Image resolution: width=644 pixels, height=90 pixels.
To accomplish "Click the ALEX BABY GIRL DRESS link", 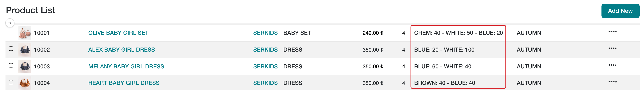I will pos(122,50).
